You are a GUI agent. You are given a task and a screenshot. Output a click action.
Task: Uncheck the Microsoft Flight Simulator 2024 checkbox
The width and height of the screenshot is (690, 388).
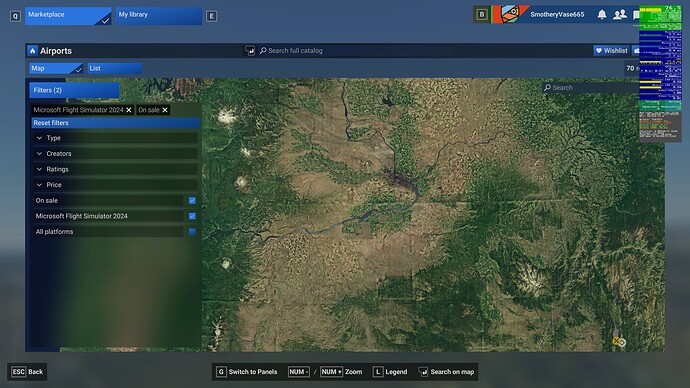pos(192,216)
